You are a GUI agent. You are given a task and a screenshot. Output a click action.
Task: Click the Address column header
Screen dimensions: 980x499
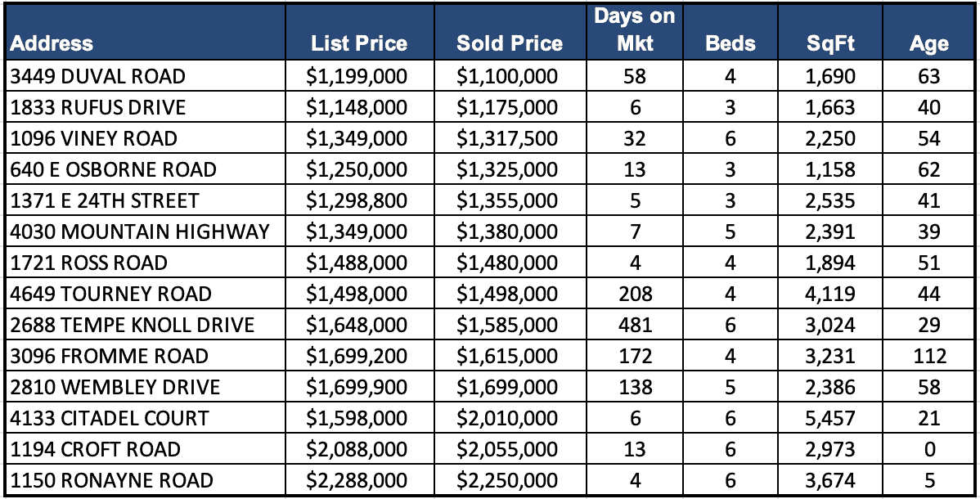[x=52, y=43]
